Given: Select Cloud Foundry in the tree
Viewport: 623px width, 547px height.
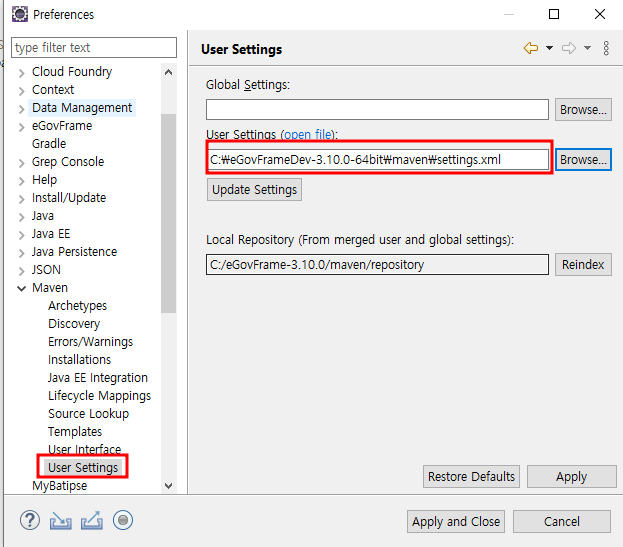Looking at the screenshot, I should pyautogui.click(x=72, y=72).
